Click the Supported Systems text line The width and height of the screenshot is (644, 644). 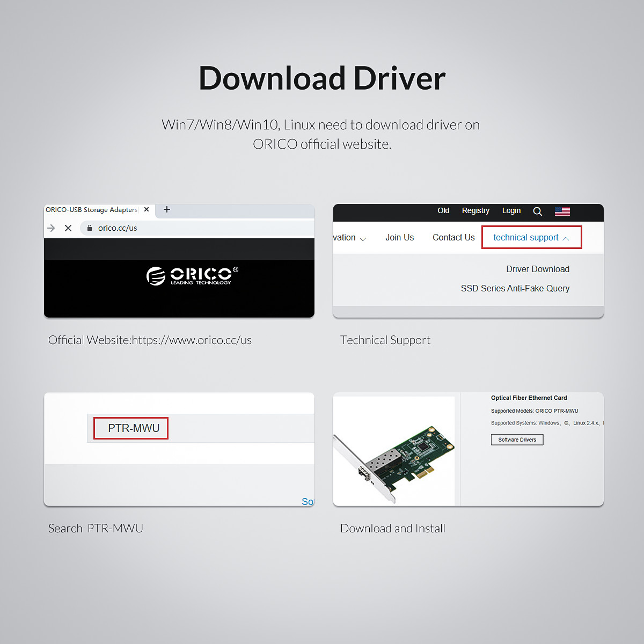tap(547, 423)
